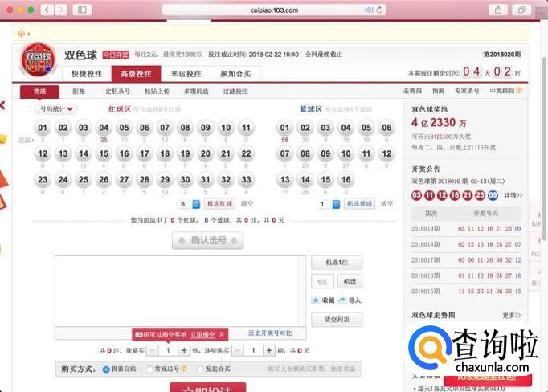
Task: Open the 走势图 link
Action: pos(412,91)
